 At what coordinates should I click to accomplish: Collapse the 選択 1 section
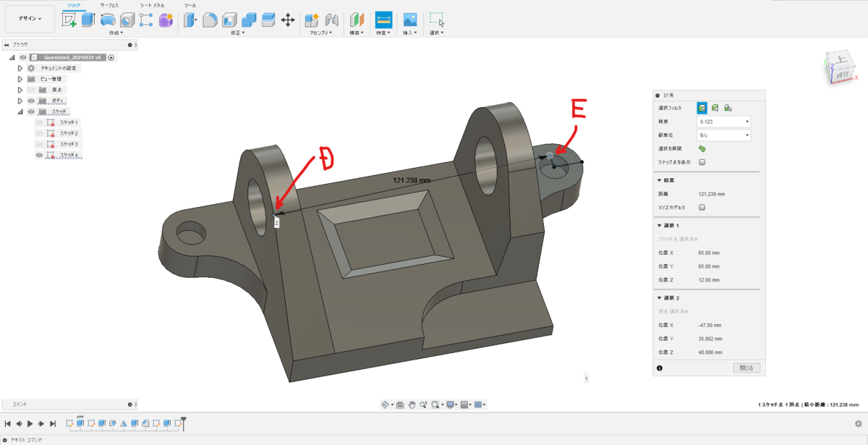coord(659,226)
